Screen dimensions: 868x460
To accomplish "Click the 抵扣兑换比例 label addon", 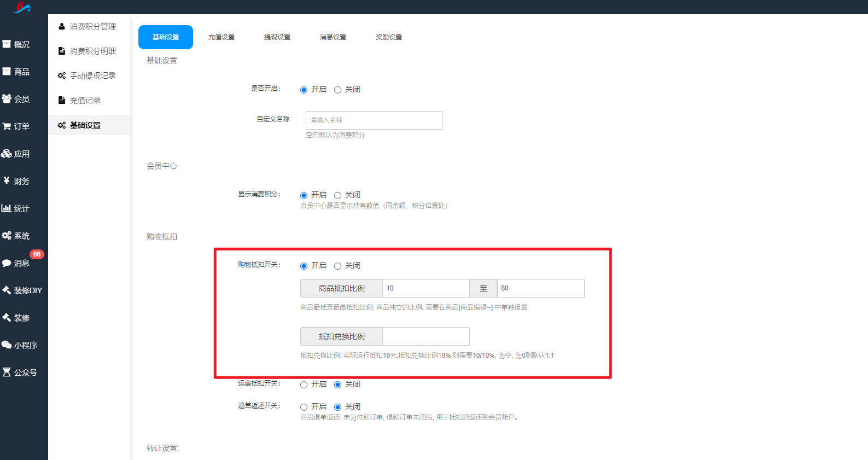I will (x=341, y=336).
